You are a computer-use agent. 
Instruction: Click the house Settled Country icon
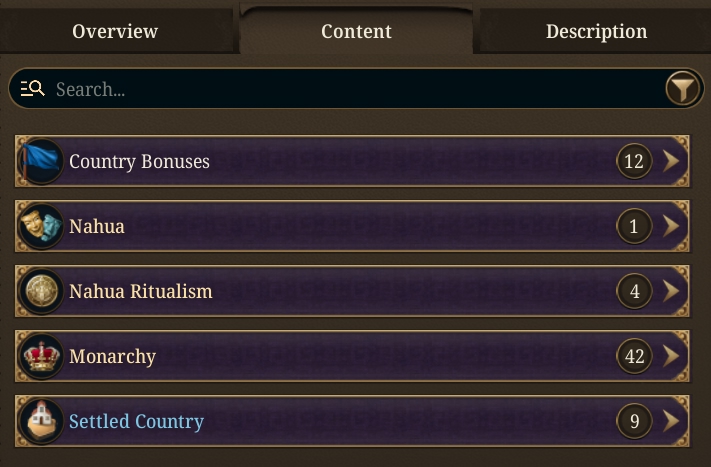41,421
